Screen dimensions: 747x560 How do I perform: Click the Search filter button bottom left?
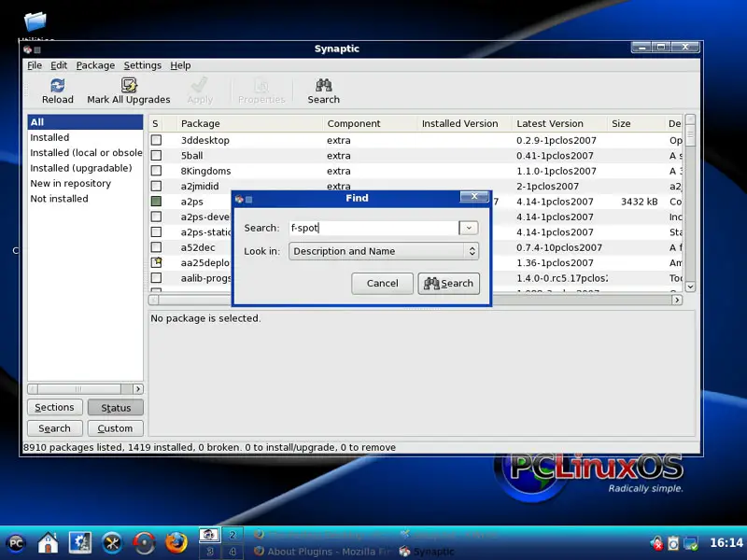(x=55, y=428)
